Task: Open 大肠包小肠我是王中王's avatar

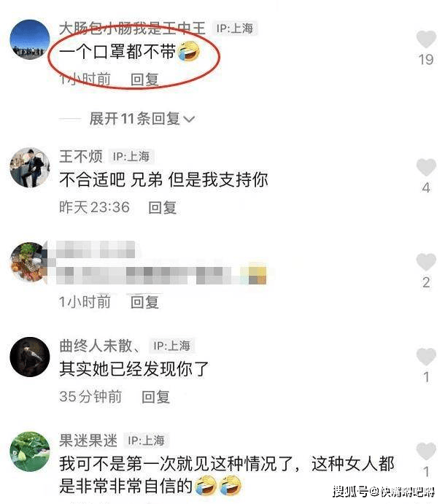Action: click(30, 39)
